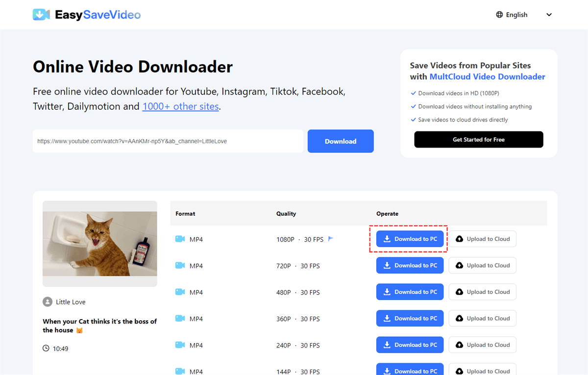The height and width of the screenshot is (375, 588).
Task: Click 'Download videos in HD (1080P)' text
Action: coord(459,93)
